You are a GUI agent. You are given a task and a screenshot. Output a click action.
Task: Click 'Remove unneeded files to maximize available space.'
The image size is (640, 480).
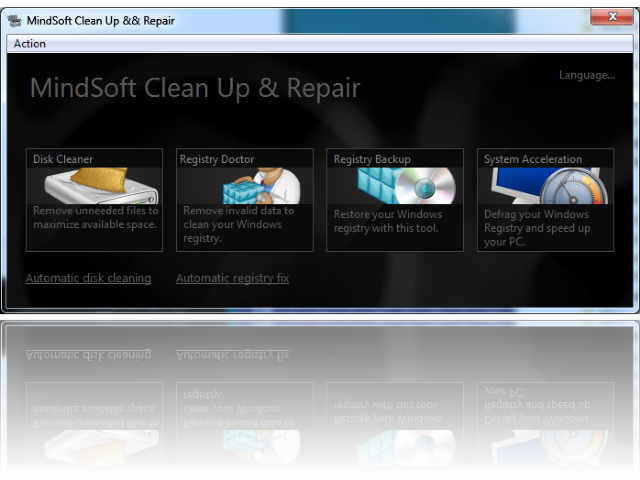pyautogui.click(x=96, y=218)
